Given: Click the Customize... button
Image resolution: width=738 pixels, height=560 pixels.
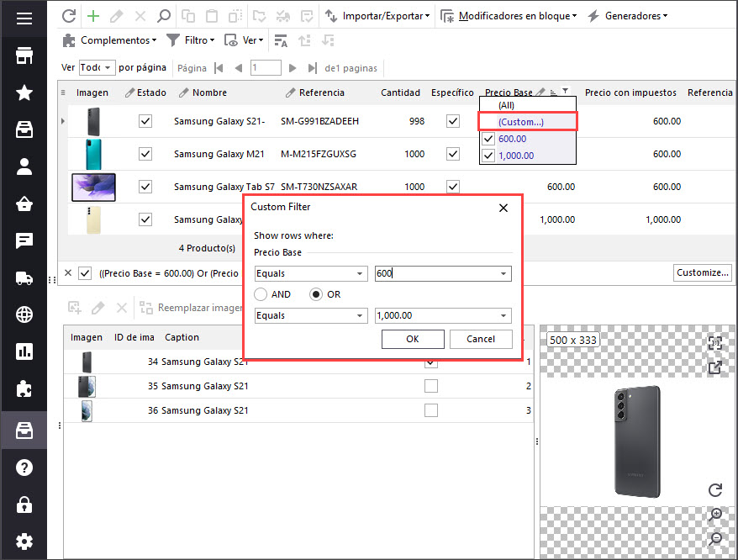Looking at the screenshot, I should click(702, 272).
